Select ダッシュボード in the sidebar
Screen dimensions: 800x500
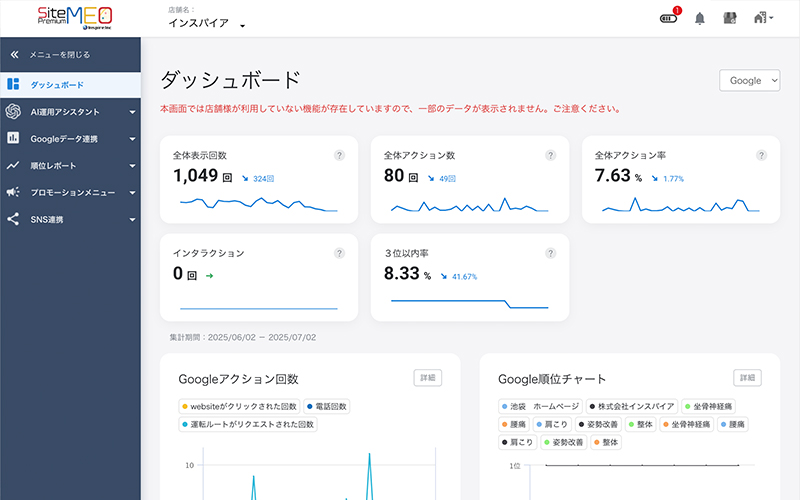[x=70, y=85]
